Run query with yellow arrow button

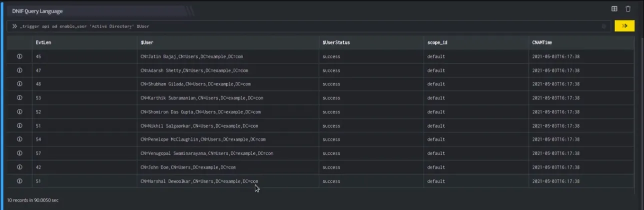624,26
